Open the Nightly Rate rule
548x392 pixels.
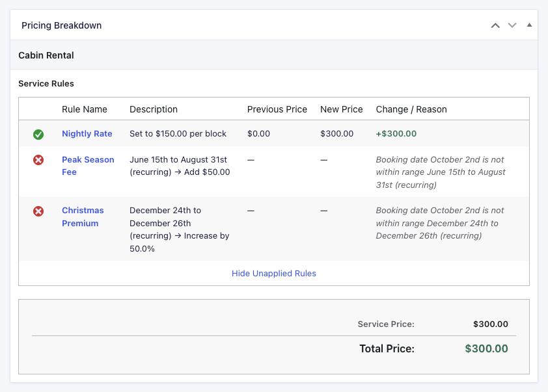(x=87, y=134)
